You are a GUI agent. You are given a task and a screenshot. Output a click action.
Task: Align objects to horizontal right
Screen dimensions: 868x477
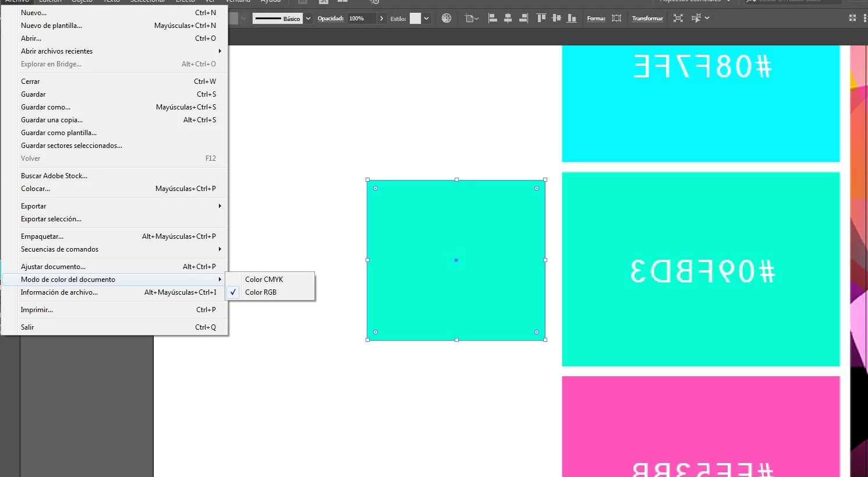tap(523, 18)
